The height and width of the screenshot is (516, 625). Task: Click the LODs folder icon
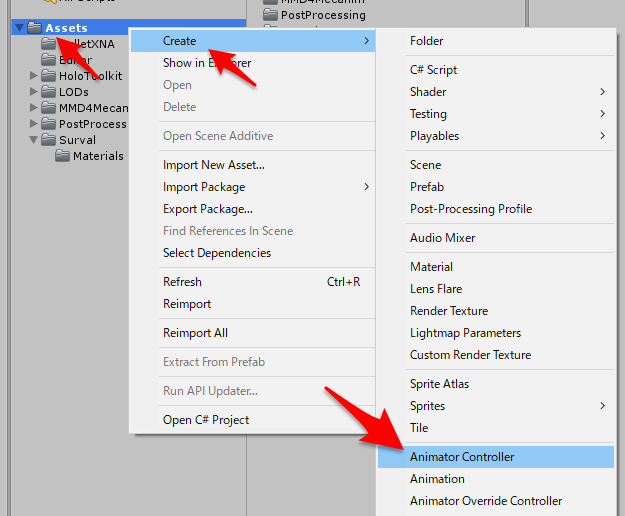[48, 92]
